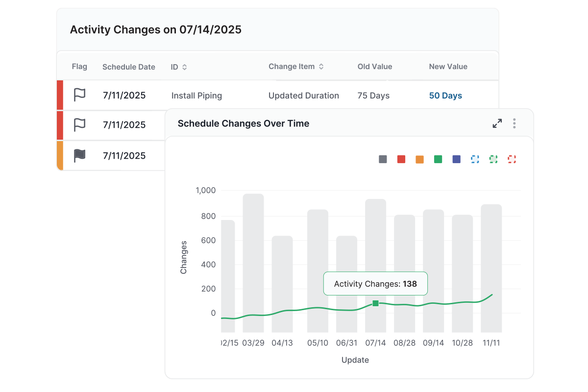Viewport: 588px width, 392px height.
Task: Toggle the dashed blue legend series
Action: 475,159
